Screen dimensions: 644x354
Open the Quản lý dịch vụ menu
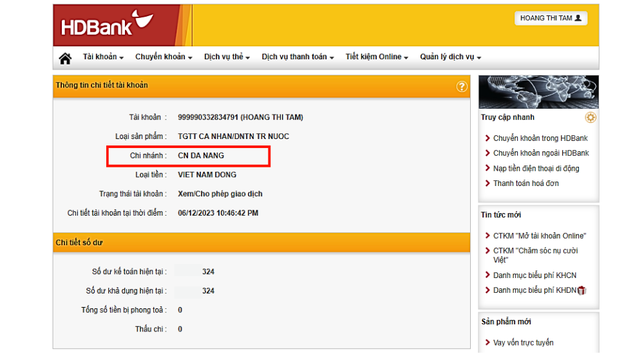450,57
